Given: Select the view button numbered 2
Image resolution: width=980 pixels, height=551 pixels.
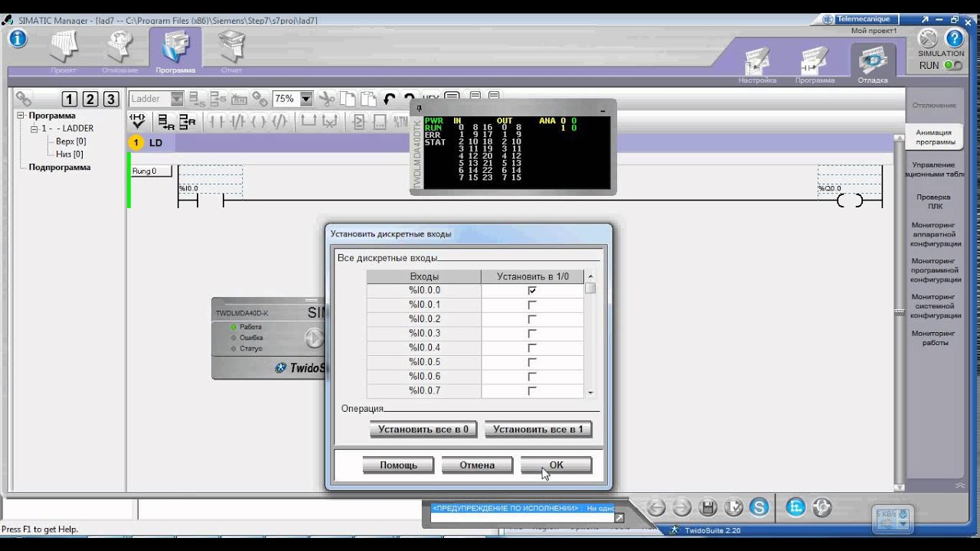Looking at the screenshot, I should (90, 99).
